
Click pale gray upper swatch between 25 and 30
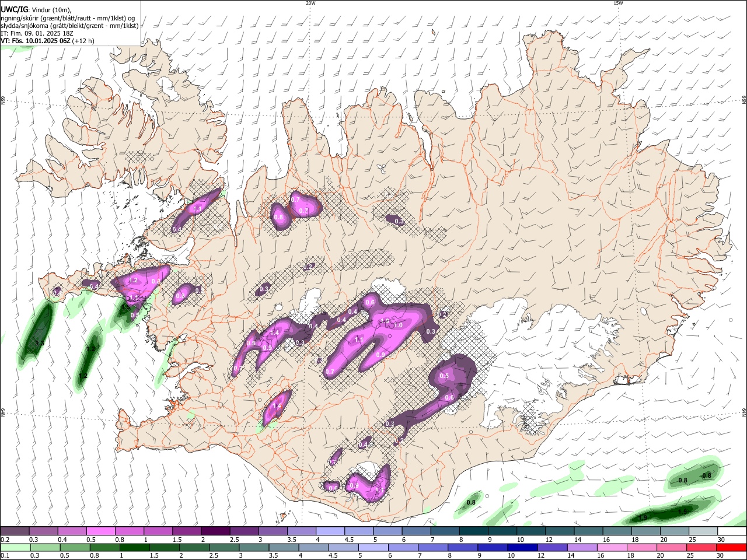[x=703, y=531]
